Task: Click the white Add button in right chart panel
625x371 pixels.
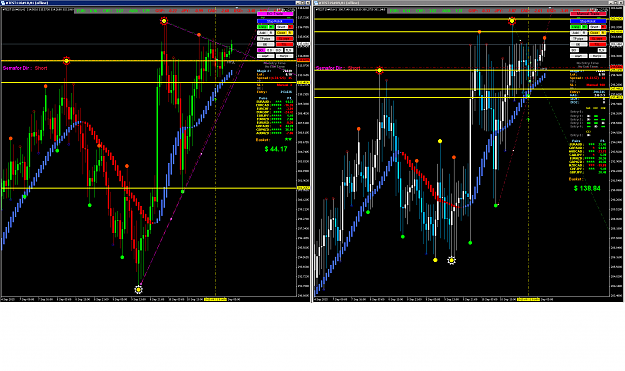Action: coord(579,33)
